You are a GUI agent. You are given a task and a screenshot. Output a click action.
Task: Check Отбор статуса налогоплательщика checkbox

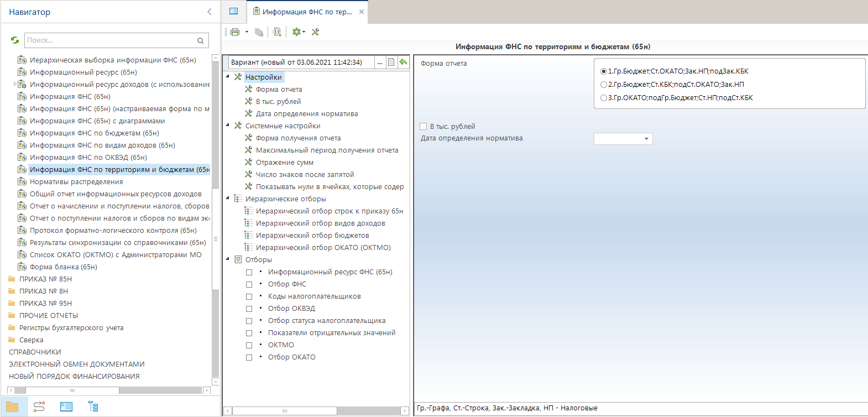pos(249,321)
